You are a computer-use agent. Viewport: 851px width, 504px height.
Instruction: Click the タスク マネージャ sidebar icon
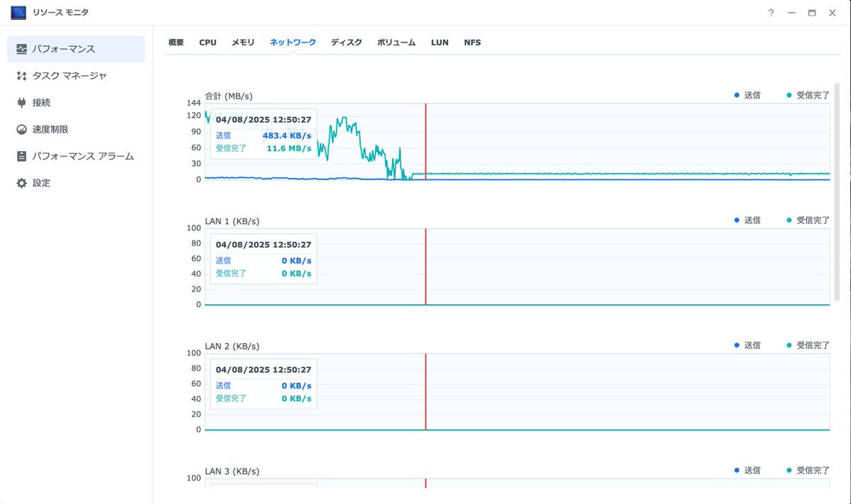point(21,76)
